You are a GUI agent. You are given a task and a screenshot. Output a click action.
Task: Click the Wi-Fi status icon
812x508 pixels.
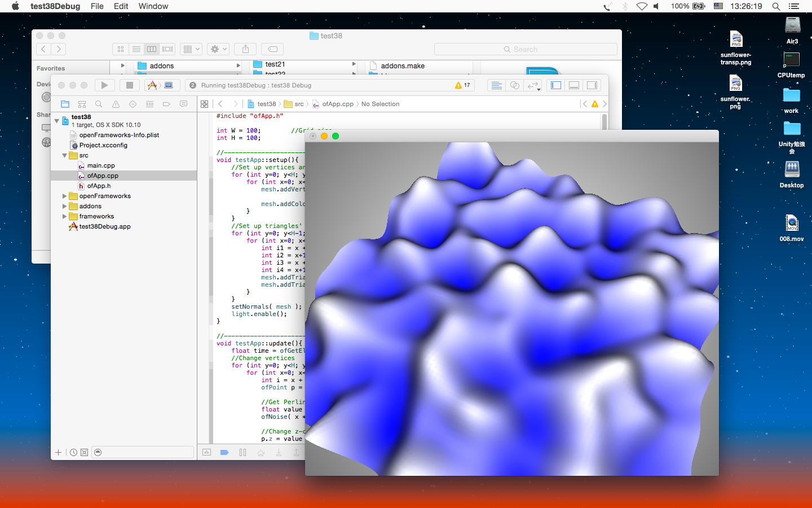[642, 6]
